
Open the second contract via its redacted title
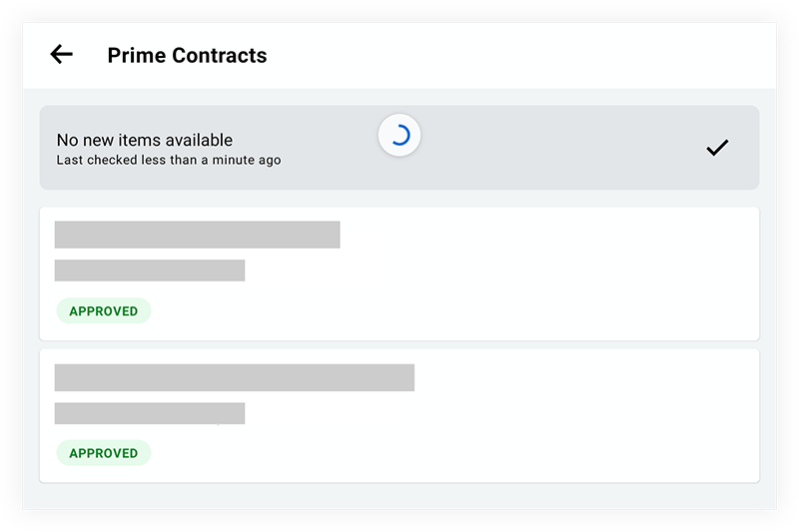point(234,377)
